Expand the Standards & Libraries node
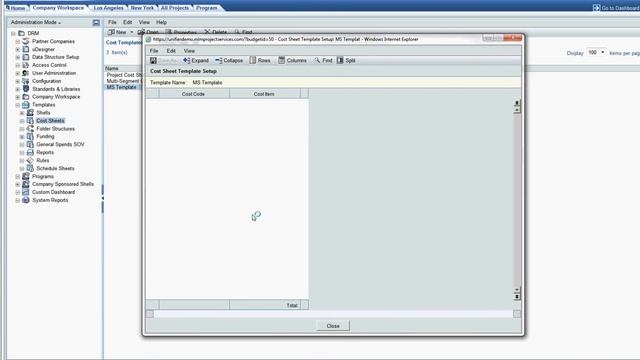This screenshot has height=360, width=640. pyautogui.click(x=18, y=89)
